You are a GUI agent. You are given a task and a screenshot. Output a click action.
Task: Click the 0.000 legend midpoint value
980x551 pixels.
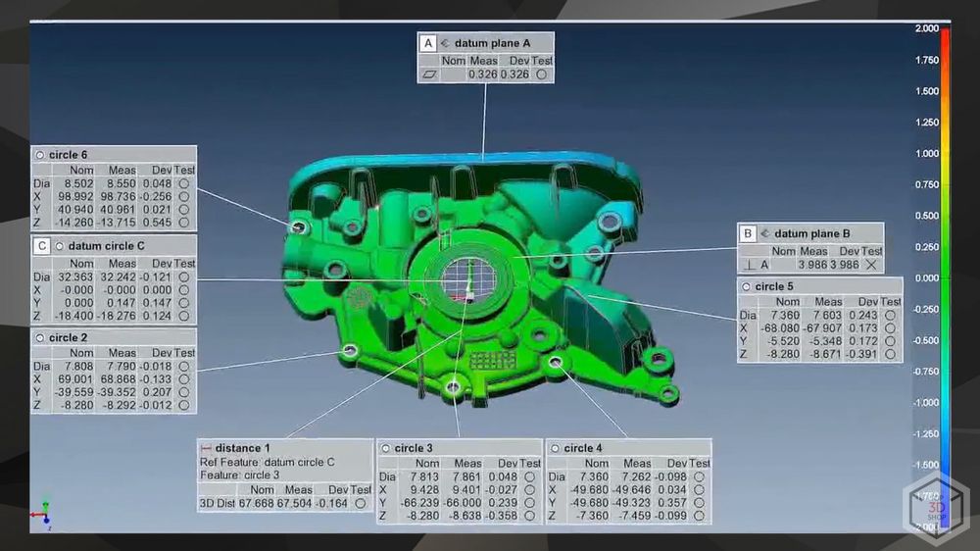927,278
